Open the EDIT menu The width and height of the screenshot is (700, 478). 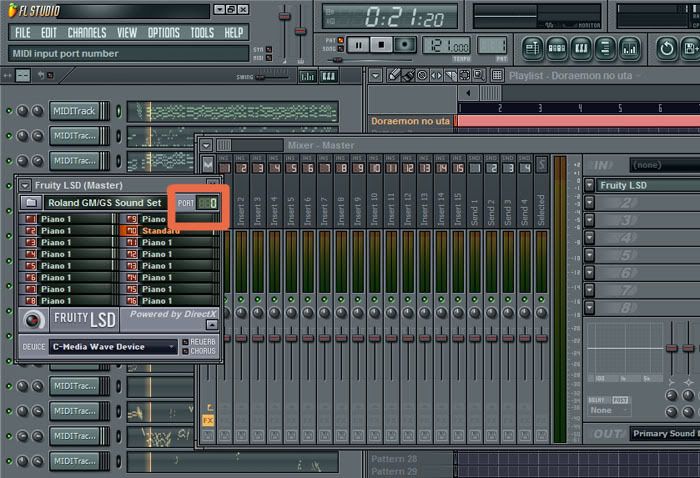tap(49, 33)
